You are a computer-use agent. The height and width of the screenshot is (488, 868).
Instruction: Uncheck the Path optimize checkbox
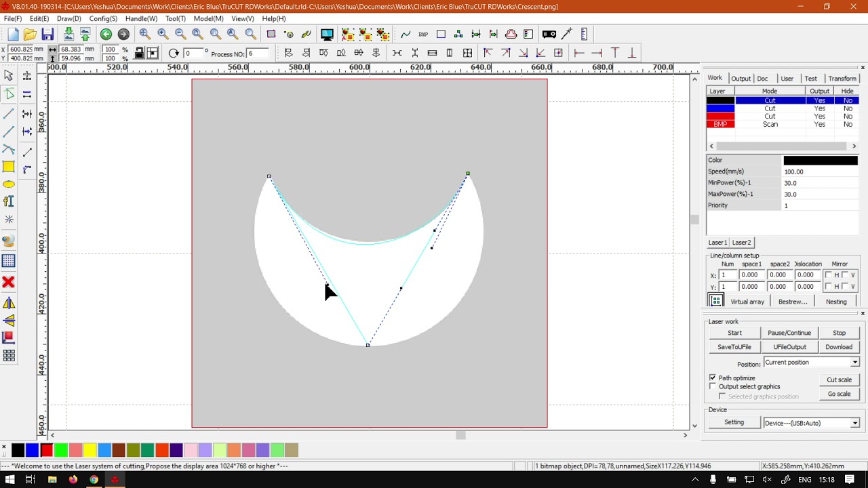point(713,378)
